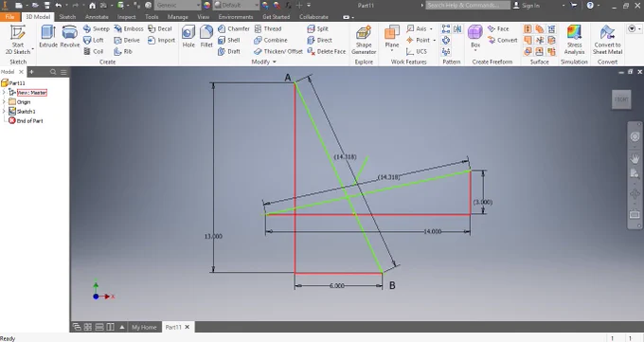Click the Search Help & Commands field
The width and height of the screenshot is (644, 342).
[468, 6]
